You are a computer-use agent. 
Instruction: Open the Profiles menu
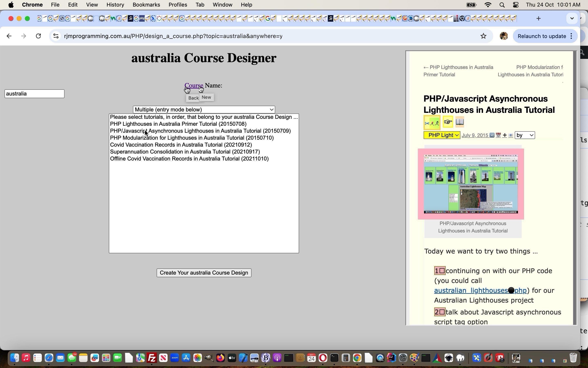click(x=178, y=5)
